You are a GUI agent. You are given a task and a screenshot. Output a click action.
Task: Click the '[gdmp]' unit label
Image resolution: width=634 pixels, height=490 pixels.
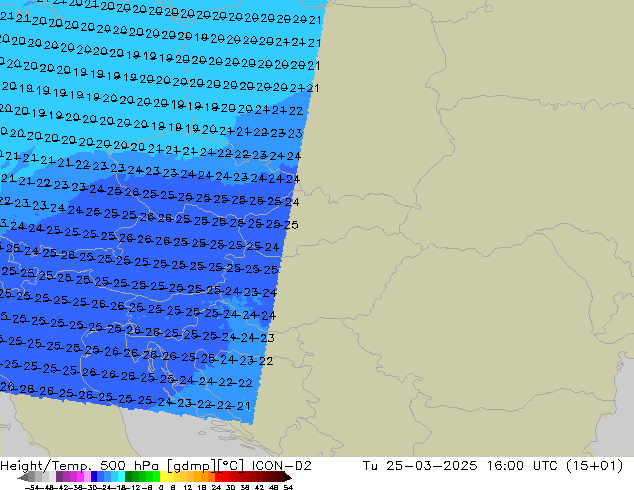(x=192, y=466)
